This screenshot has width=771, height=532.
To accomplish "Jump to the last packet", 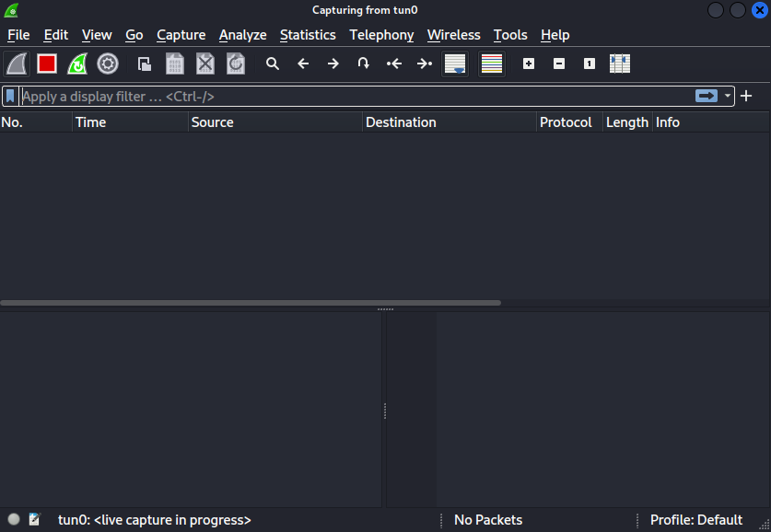I will (x=425, y=64).
